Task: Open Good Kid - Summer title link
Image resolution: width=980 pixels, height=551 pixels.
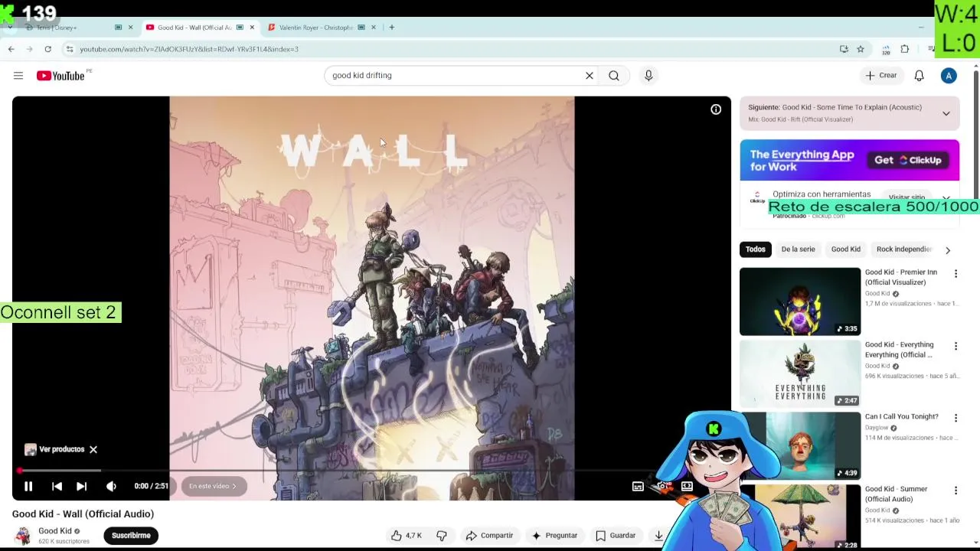Action: tap(896, 494)
